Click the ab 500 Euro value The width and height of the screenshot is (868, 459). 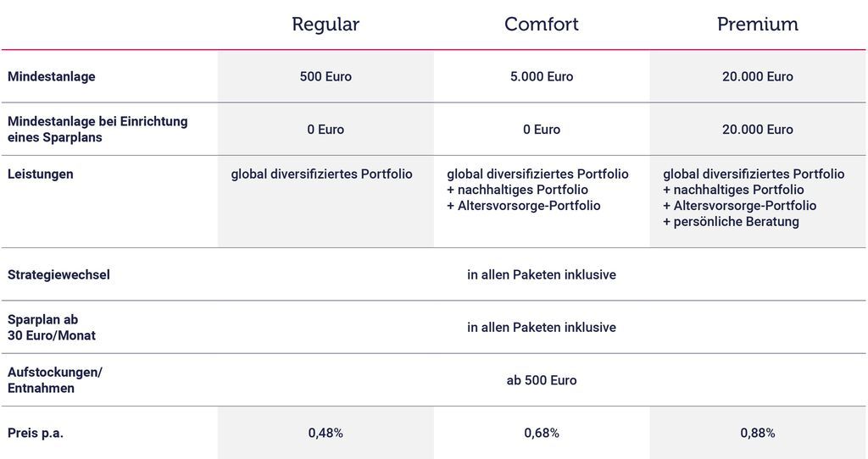coord(542,380)
